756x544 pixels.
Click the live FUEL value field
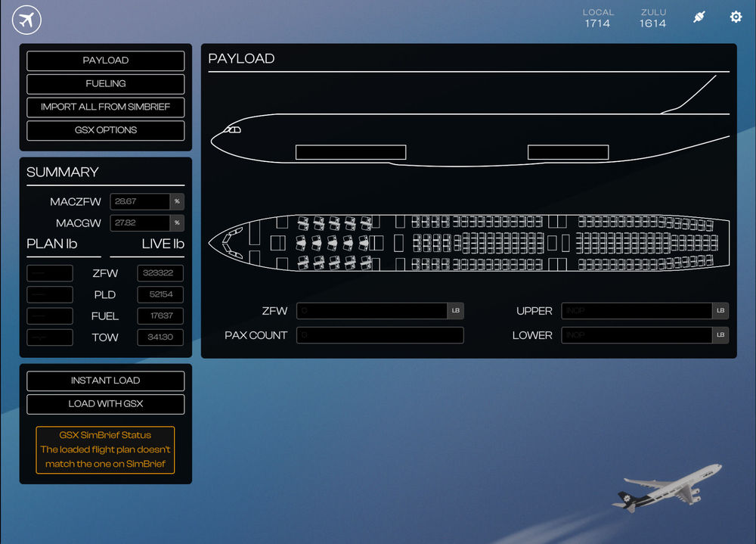coord(160,316)
